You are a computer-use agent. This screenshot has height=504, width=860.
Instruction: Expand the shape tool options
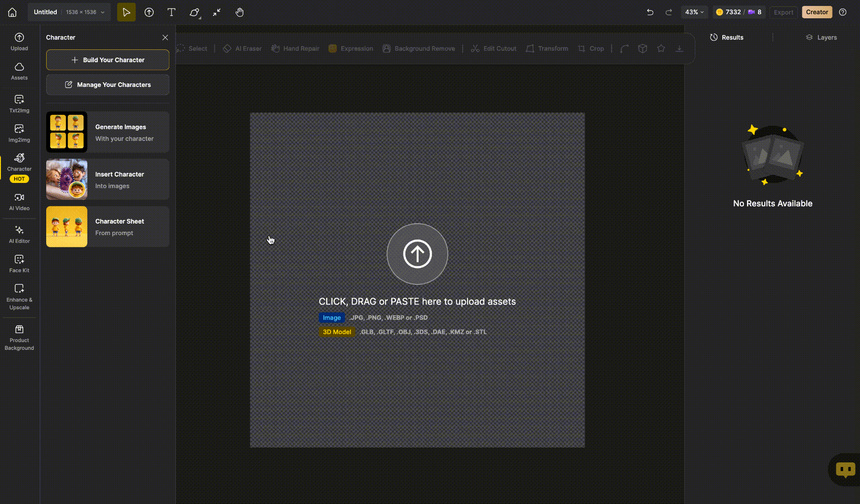pyautogui.click(x=195, y=12)
